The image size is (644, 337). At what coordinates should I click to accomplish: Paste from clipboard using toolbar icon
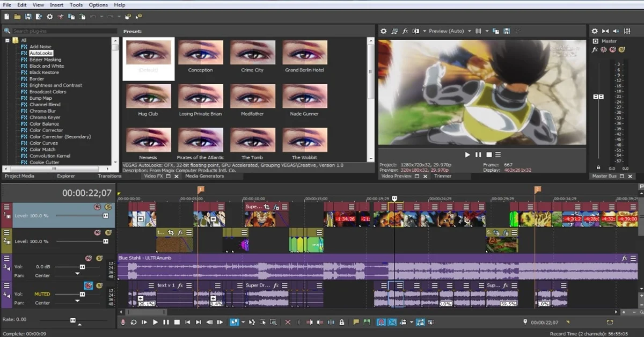point(82,17)
